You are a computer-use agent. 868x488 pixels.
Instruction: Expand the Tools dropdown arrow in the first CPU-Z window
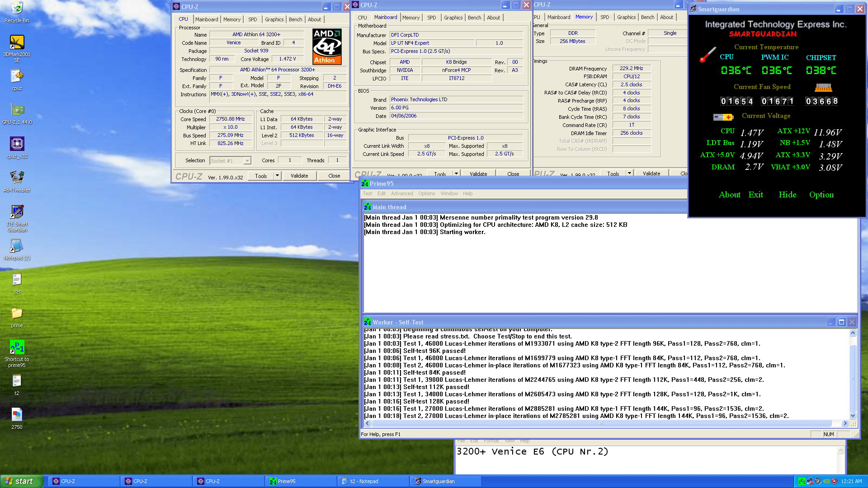277,176
